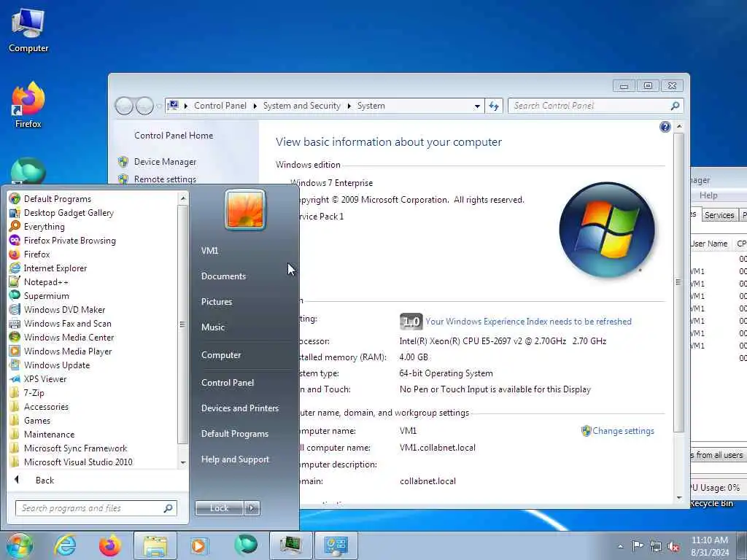Click the muted volume tray icon
The height and width of the screenshot is (560, 747).
[x=673, y=546]
